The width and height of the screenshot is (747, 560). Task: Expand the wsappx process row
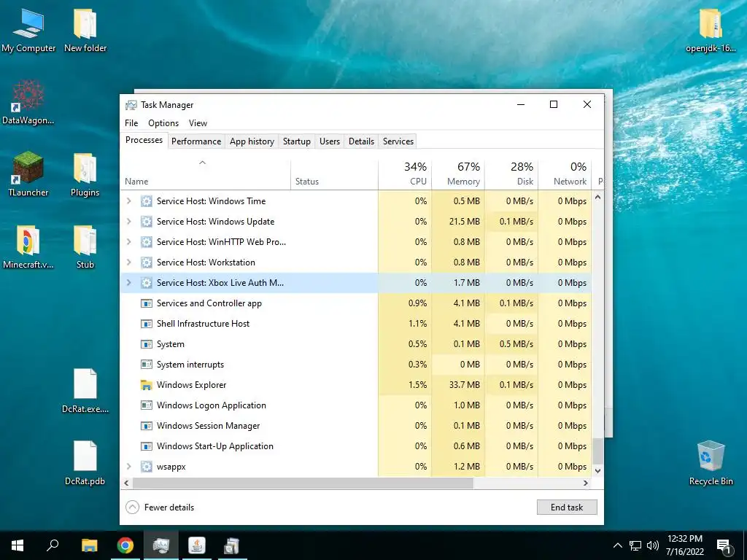click(128, 467)
